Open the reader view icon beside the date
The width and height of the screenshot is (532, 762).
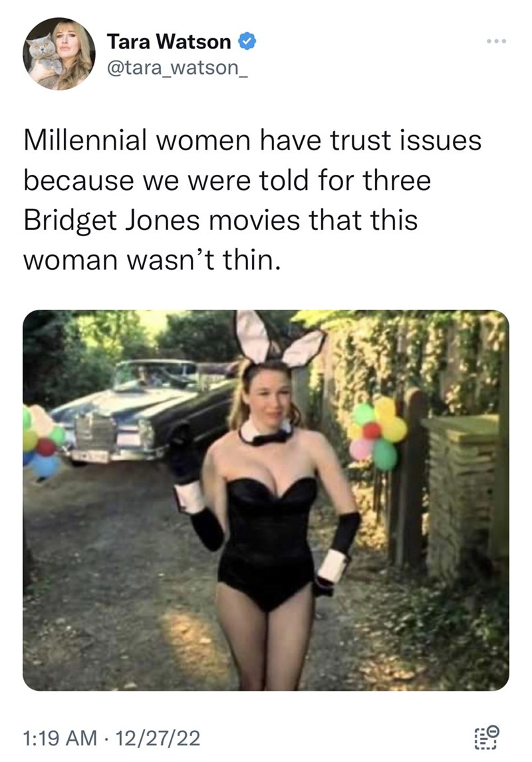[487, 737]
